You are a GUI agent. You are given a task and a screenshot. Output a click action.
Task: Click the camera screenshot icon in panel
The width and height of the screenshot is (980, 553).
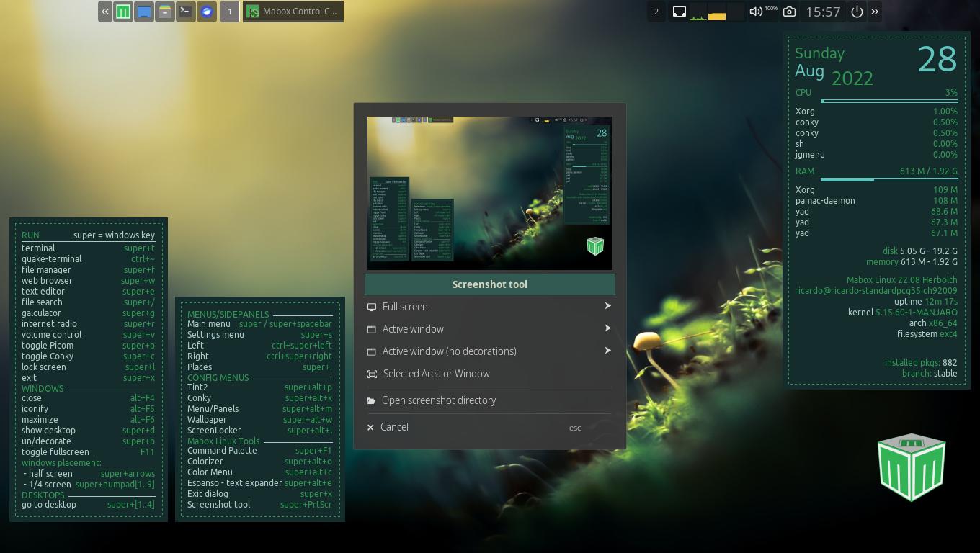pos(789,12)
